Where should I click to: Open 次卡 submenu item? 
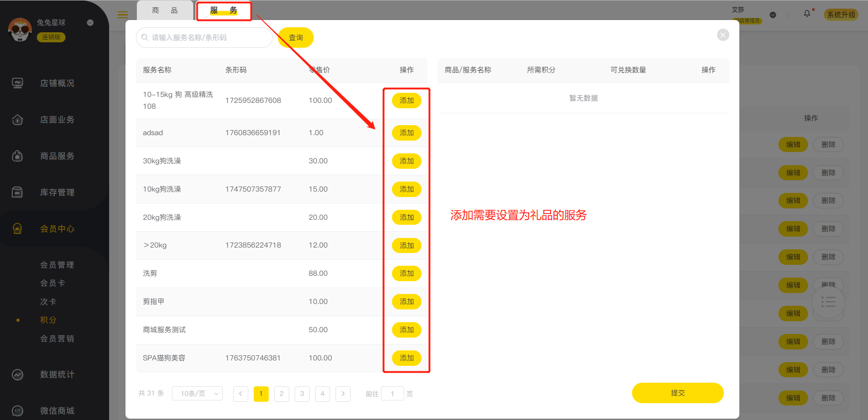coord(48,302)
